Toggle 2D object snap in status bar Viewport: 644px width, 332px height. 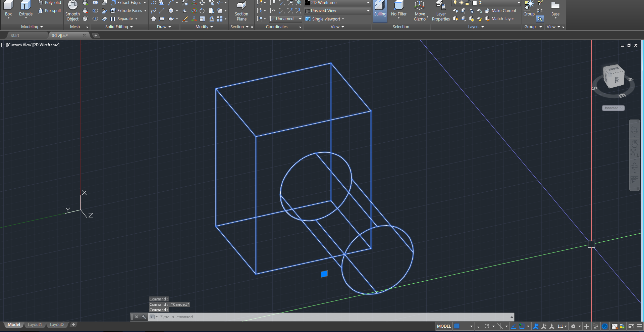522,326
